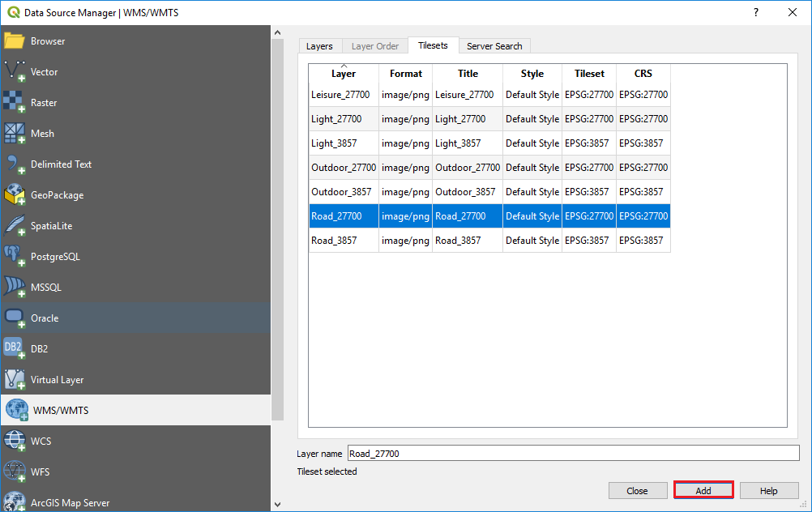812x512 pixels.
Task: Open the Help documentation
Action: point(768,490)
